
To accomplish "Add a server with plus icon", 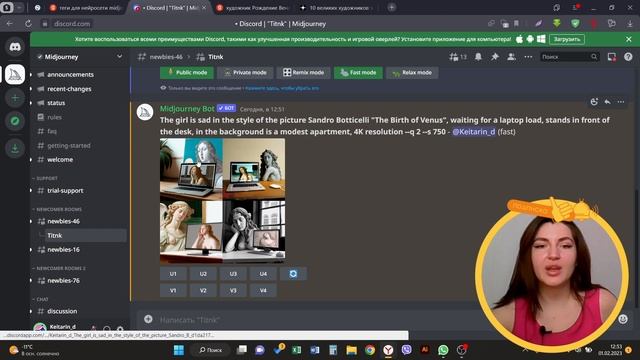I will pyautogui.click(x=15, y=98).
